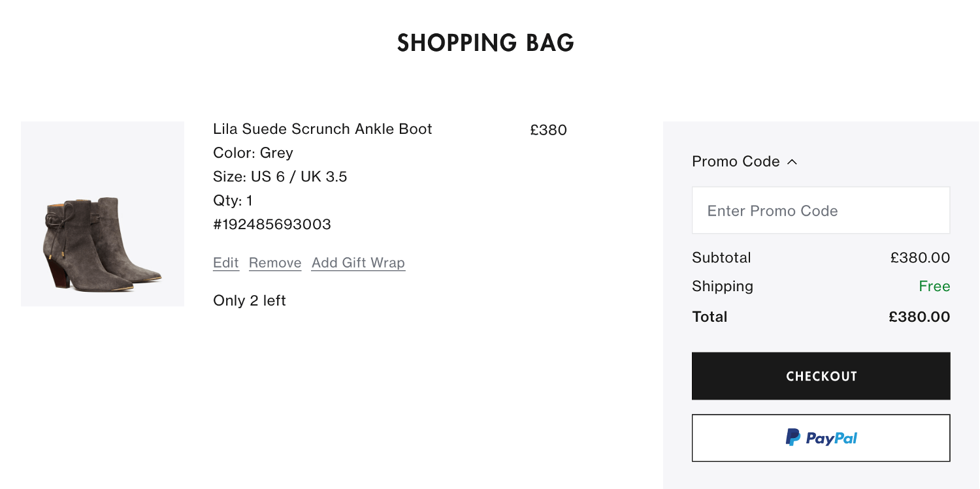The image size is (980, 489).
Task: Open the product via Edit link
Action: point(225,263)
